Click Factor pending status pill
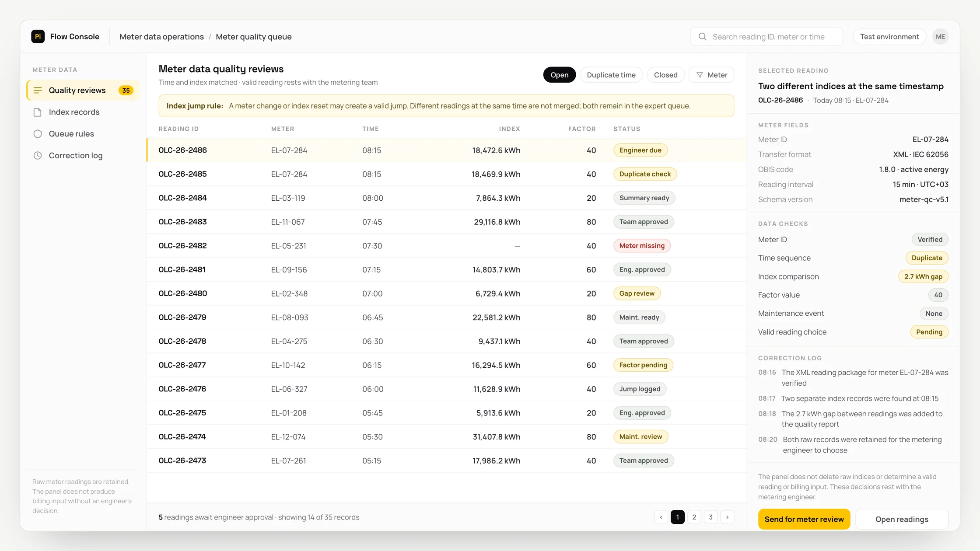Viewport: 980px width, 551px height. [643, 365]
